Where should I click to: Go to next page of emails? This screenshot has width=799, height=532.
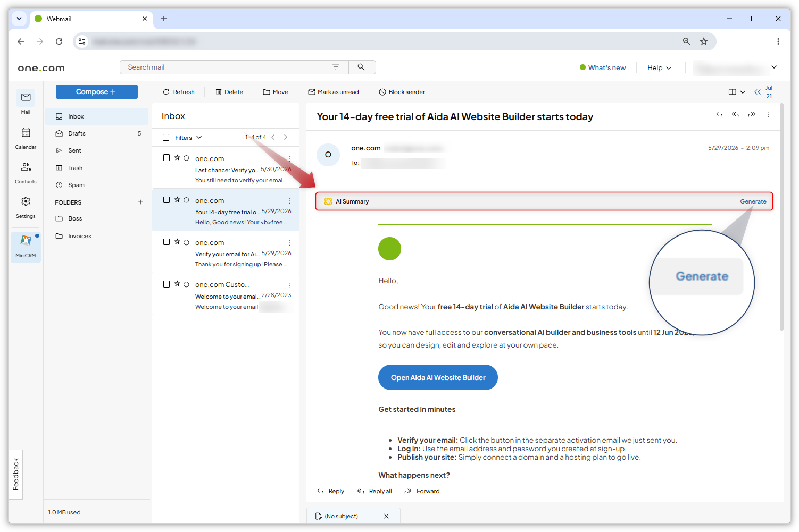coord(286,137)
